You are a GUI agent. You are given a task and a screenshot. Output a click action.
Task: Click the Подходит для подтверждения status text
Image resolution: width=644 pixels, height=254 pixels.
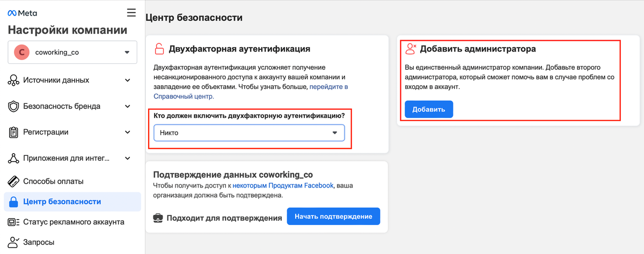point(224,218)
